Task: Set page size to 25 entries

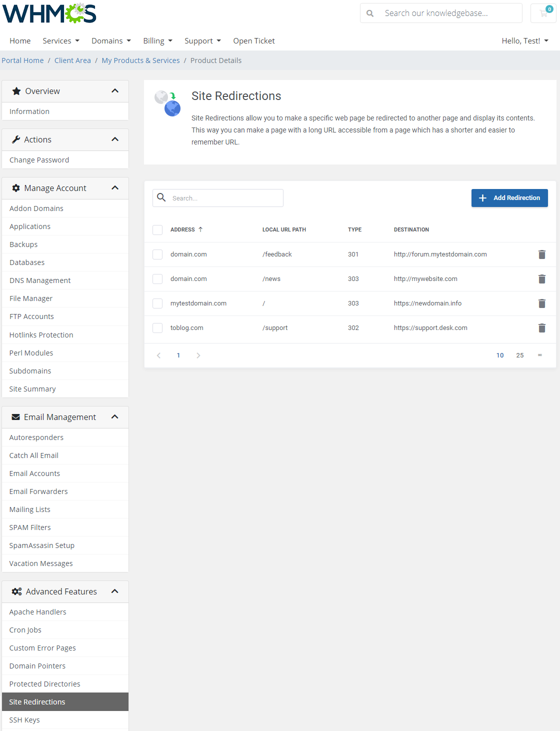Action: coord(520,355)
